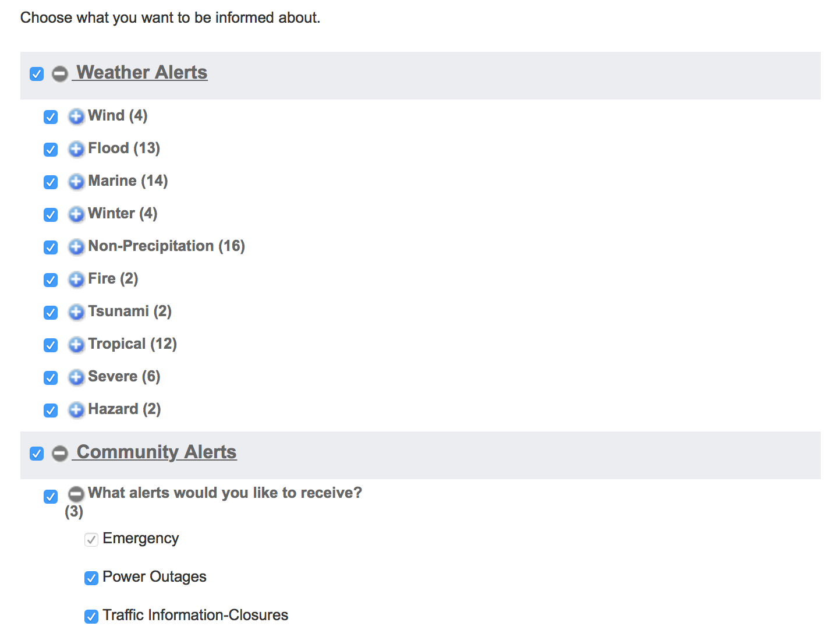The width and height of the screenshot is (829, 644).
Task: Collapse the Community Alerts minus icon
Action: point(60,454)
